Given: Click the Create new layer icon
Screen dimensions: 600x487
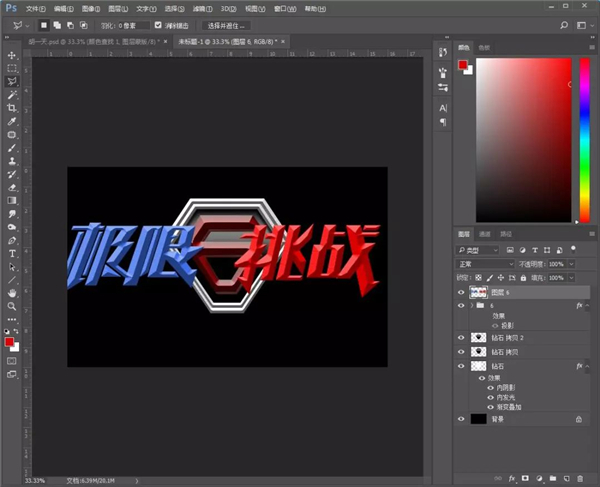Looking at the screenshot, I should (566, 478).
